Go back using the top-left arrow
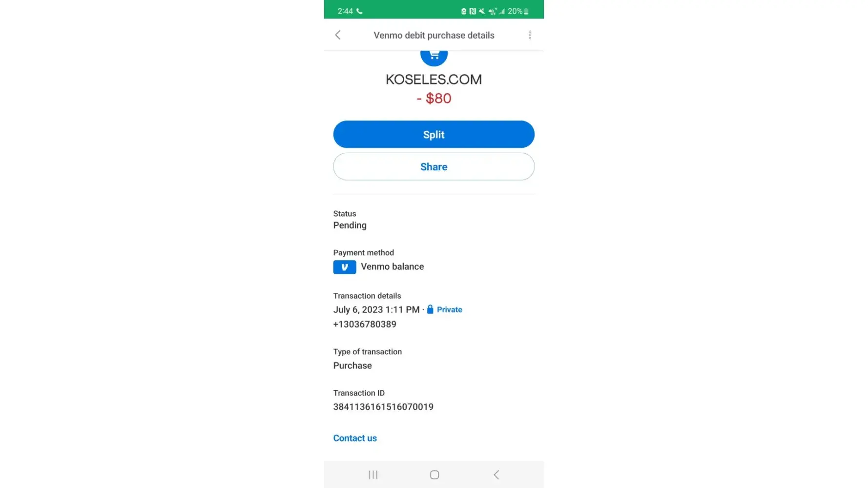The width and height of the screenshot is (868, 488). click(337, 35)
